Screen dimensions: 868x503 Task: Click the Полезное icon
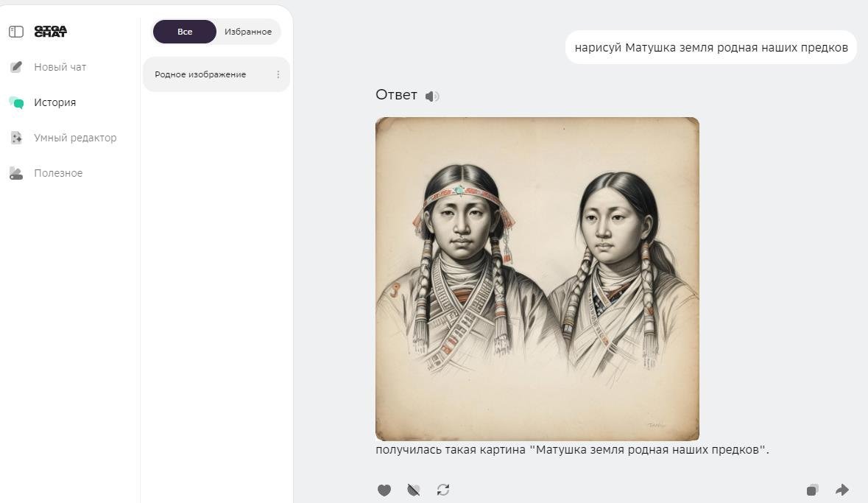point(16,173)
